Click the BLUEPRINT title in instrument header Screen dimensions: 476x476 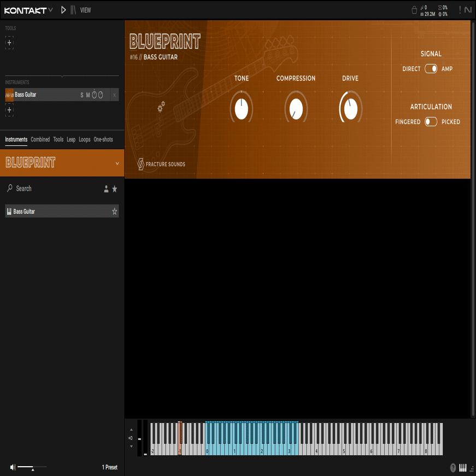[165, 42]
